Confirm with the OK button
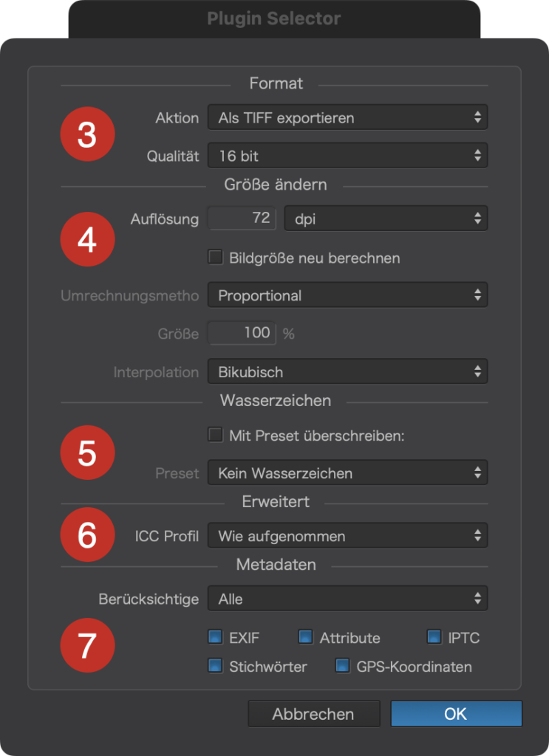 tap(456, 714)
